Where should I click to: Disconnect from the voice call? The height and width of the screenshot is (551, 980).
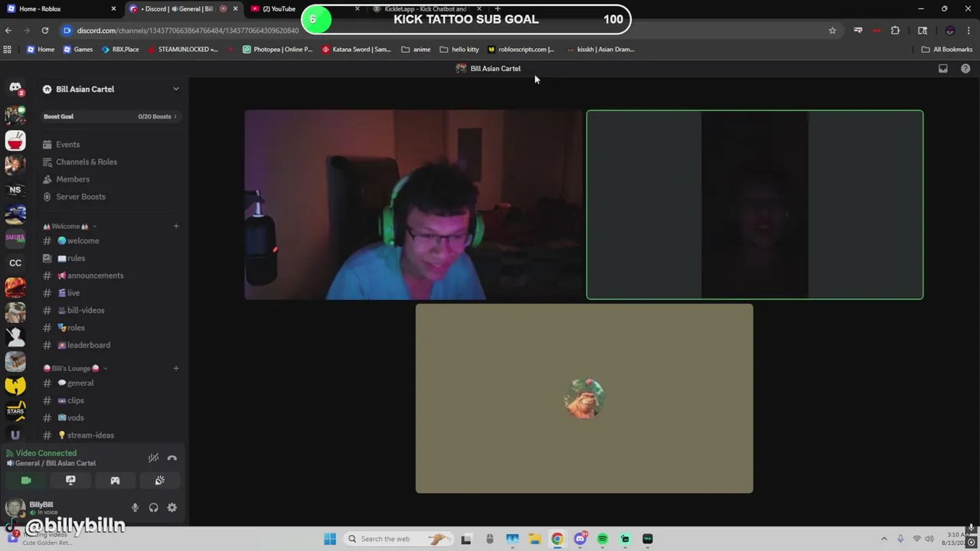point(172,458)
